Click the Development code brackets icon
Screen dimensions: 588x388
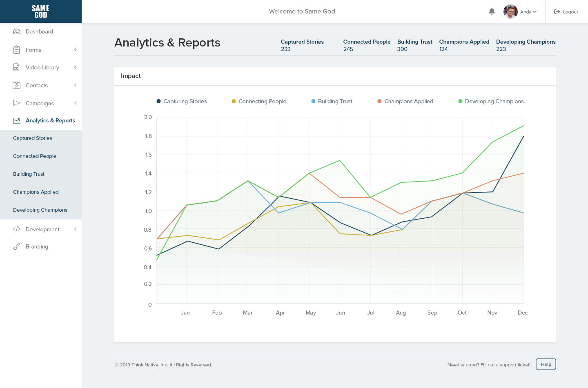pyautogui.click(x=17, y=229)
